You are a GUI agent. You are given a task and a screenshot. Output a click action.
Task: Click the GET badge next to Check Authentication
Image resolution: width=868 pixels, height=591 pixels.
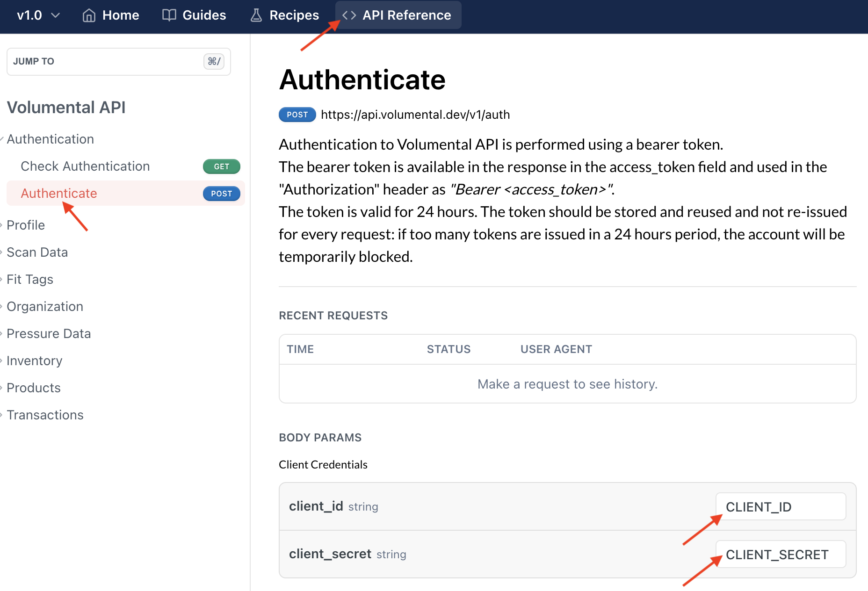tap(221, 166)
